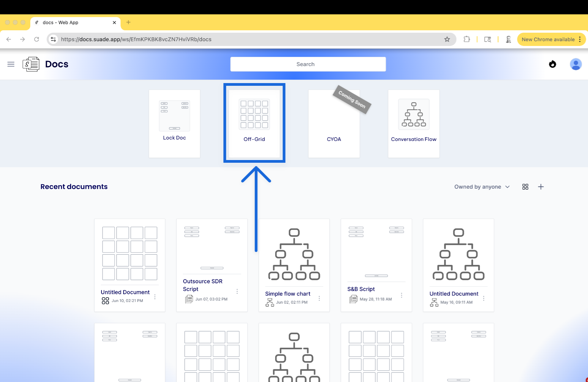Screen dimensions: 588x382
Task: Go back in browser history
Action: pyautogui.click(x=9, y=39)
